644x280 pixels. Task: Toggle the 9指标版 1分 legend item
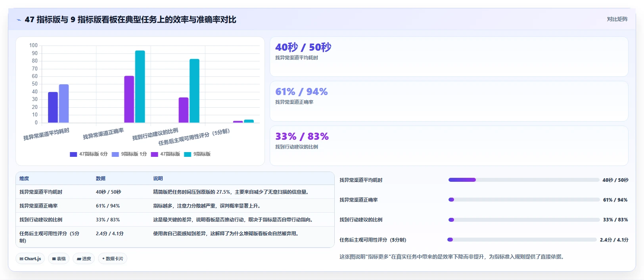pyautogui.click(x=129, y=154)
